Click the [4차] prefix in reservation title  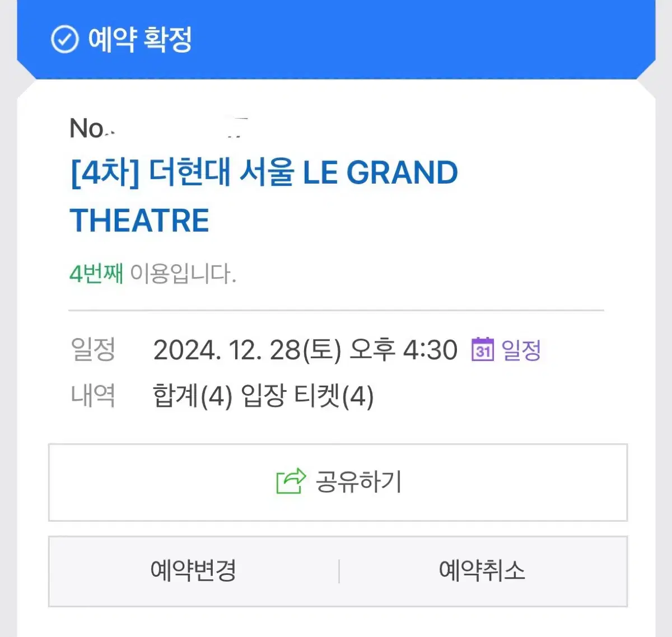pos(104,172)
